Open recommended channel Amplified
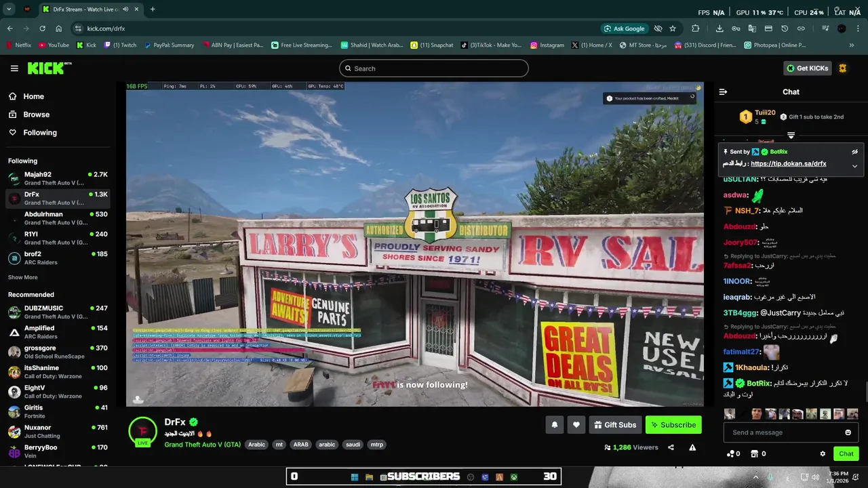Viewport: 868px width, 488px height. click(x=57, y=332)
